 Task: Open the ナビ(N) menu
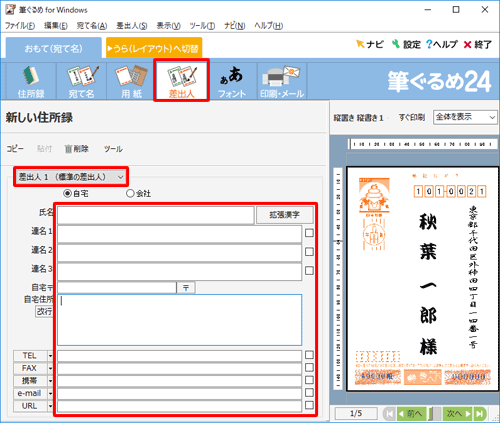pyautogui.click(x=234, y=26)
